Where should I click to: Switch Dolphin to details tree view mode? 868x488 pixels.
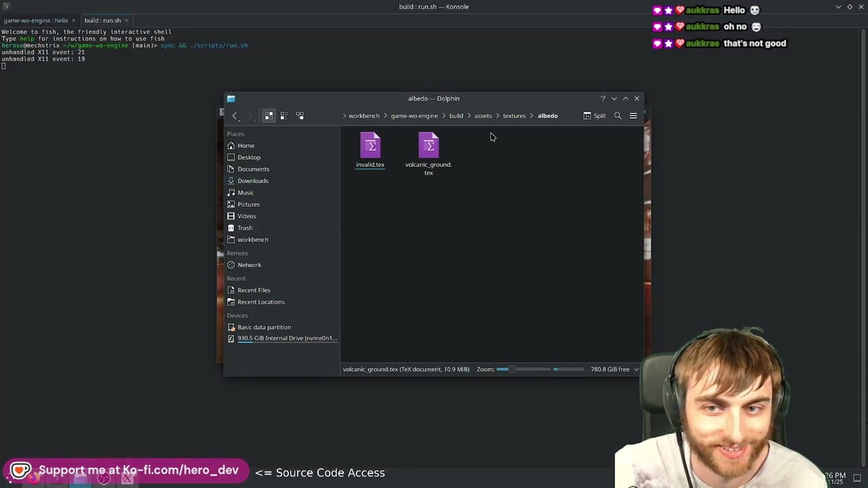(x=300, y=116)
